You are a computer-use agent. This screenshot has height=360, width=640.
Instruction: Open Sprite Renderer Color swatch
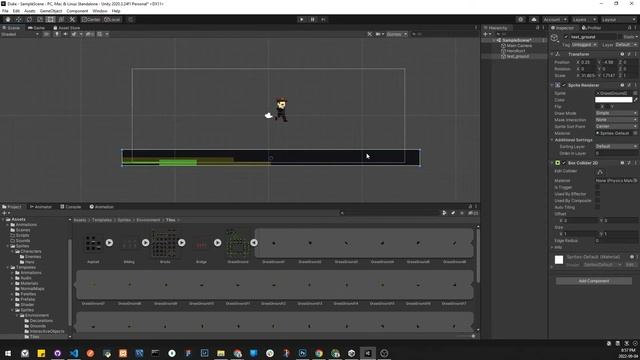[x=613, y=100]
